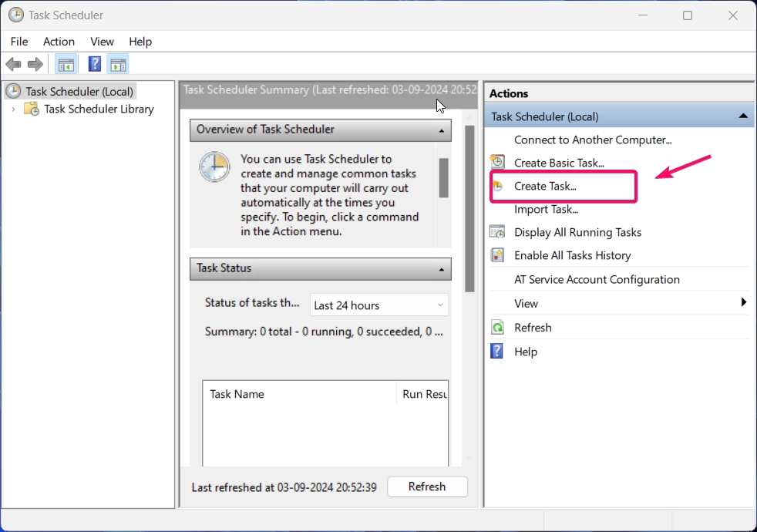Click the Status of tasks label
This screenshot has width=757, height=532.
pos(252,303)
